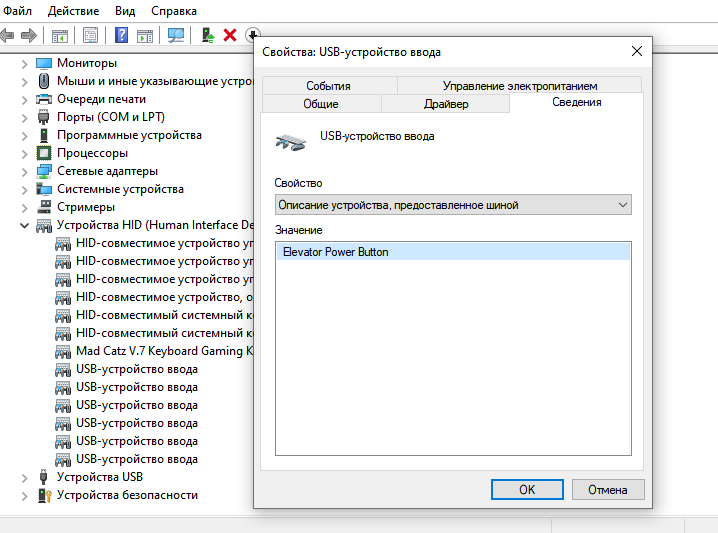Click the forward arrow toolbar icon

coord(29,35)
